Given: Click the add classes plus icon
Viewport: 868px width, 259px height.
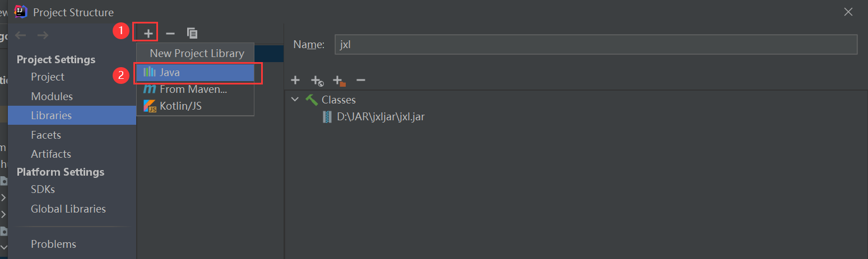Looking at the screenshot, I should click(x=295, y=81).
